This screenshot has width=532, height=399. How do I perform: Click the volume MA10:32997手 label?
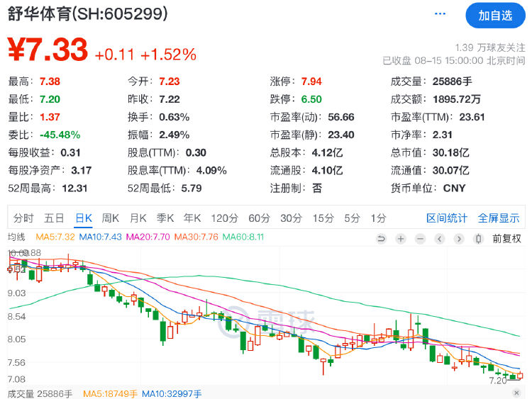tap(172, 394)
